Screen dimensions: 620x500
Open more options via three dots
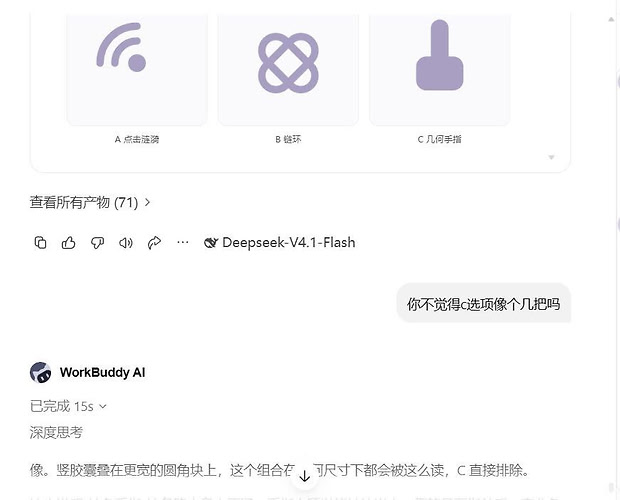coord(183,242)
